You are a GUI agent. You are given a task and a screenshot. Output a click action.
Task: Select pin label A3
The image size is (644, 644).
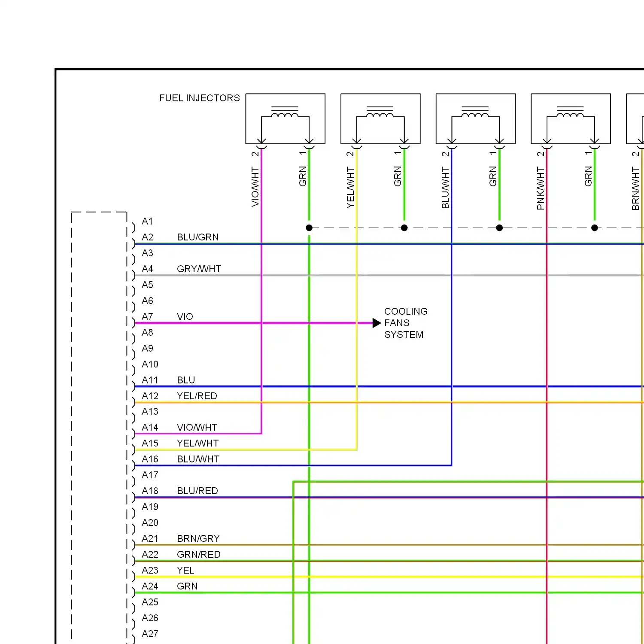[x=147, y=253]
